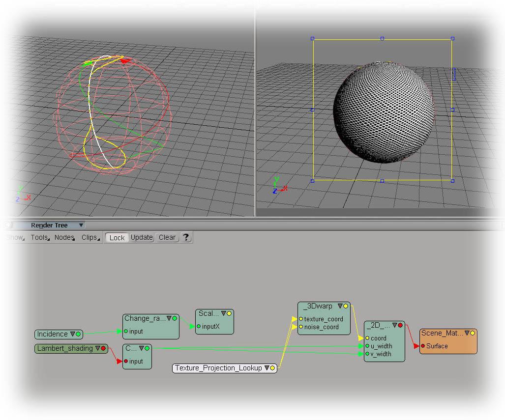Click the help question mark icon
Screen dimensions: 505x420
(186, 237)
